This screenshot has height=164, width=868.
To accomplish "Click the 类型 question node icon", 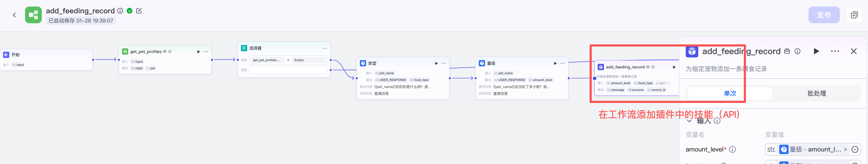I will tap(363, 63).
